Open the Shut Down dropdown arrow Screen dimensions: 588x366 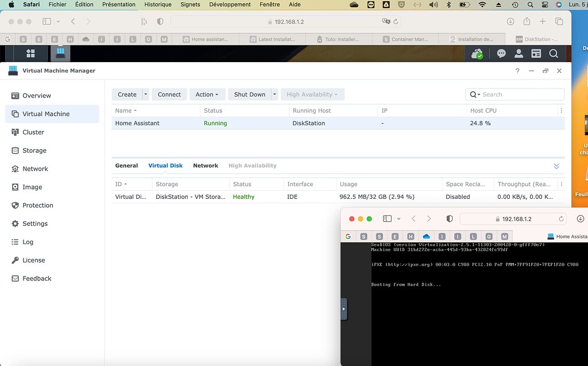274,94
